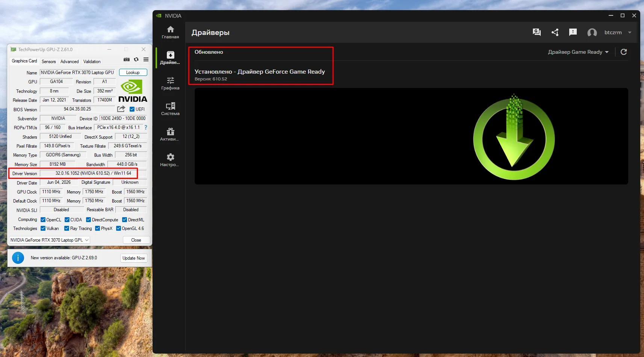Viewport: 644px width, 357px height.
Task: Click the blue info icon in update bar
Action: tap(18, 258)
